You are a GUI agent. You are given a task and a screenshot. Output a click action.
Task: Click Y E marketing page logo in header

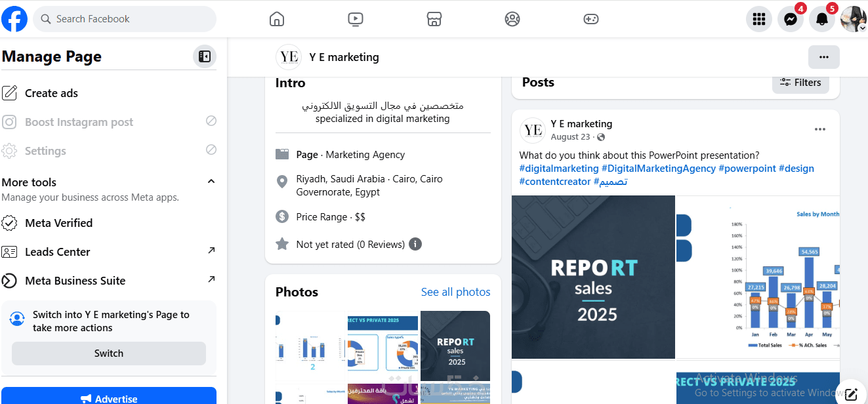point(289,57)
